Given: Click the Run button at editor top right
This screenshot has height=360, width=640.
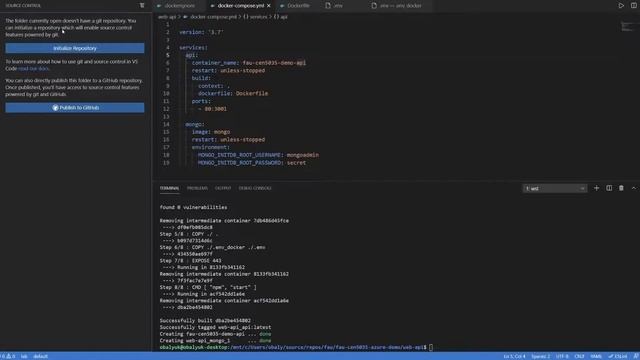Looking at the screenshot, I should [621, 6].
